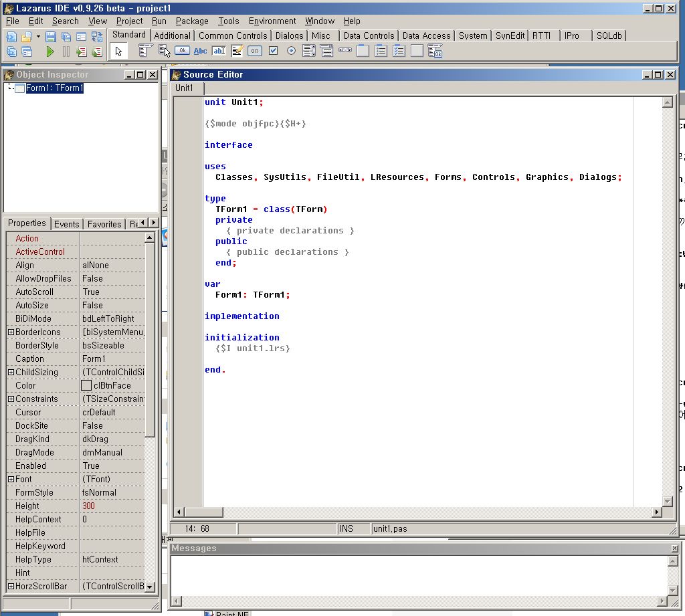685x616 pixels.
Task: Pick the TListBox component icon
Action: tap(309, 51)
